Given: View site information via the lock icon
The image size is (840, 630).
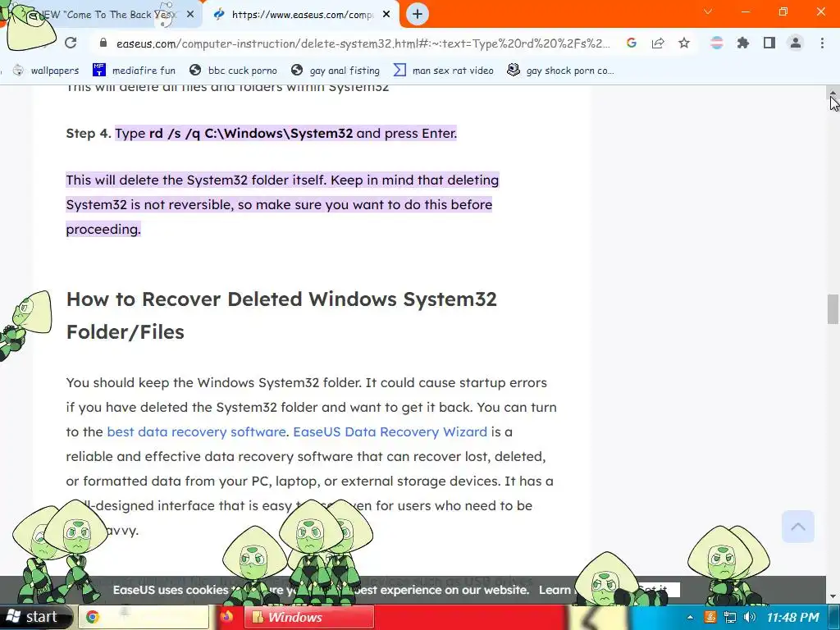Looking at the screenshot, I should pyautogui.click(x=103, y=43).
